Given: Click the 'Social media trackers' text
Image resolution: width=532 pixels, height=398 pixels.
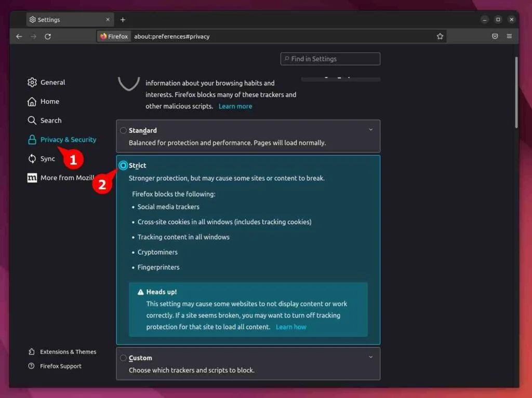Looking at the screenshot, I should click(x=168, y=207).
